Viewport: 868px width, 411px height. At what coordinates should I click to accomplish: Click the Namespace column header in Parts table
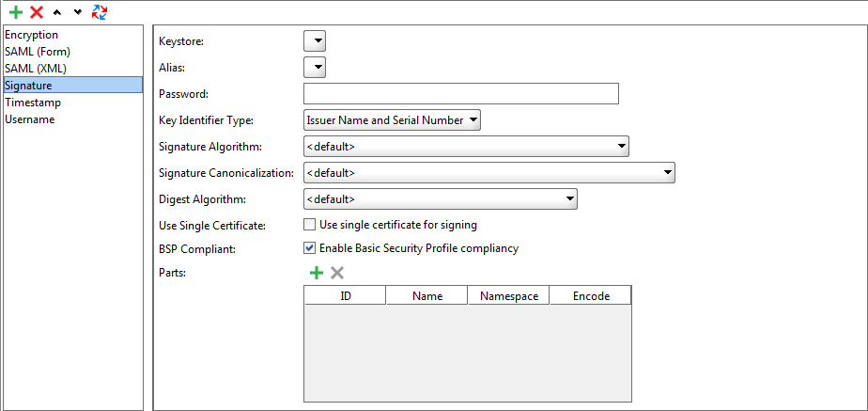tap(508, 296)
